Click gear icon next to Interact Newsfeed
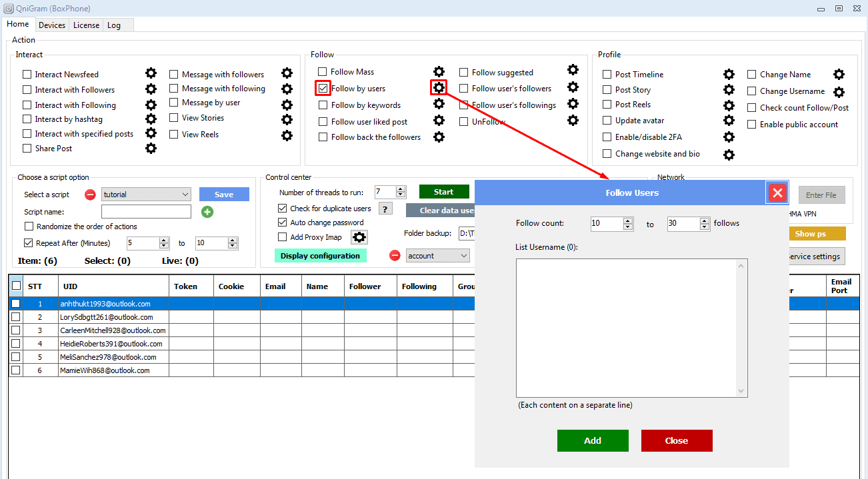 (151, 74)
